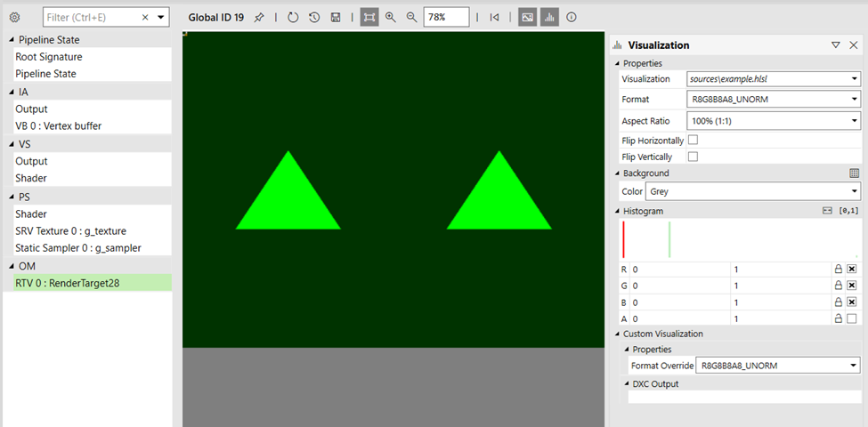Open the filter box dropdown arrow

coord(161,18)
